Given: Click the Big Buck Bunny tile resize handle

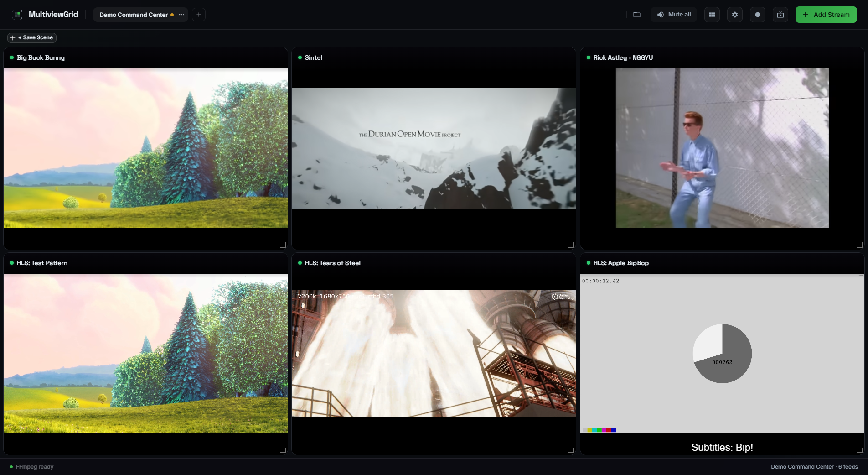Looking at the screenshot, I should [x=283, y=245].
